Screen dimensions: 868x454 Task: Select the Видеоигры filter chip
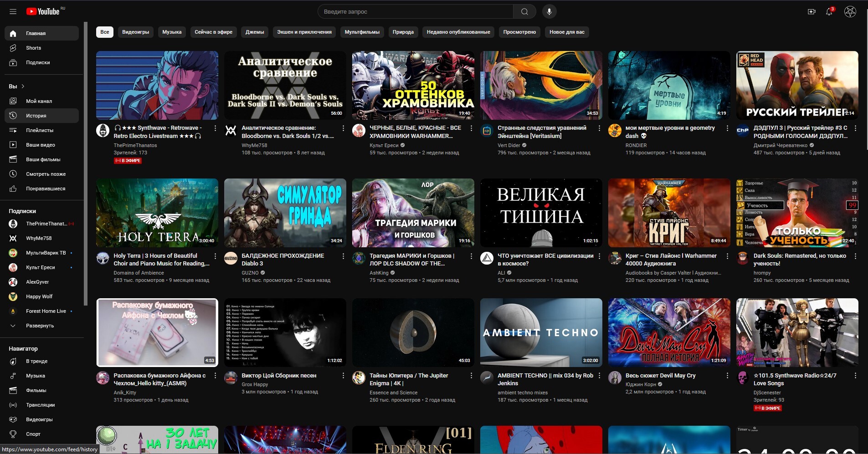coord(135,32)
